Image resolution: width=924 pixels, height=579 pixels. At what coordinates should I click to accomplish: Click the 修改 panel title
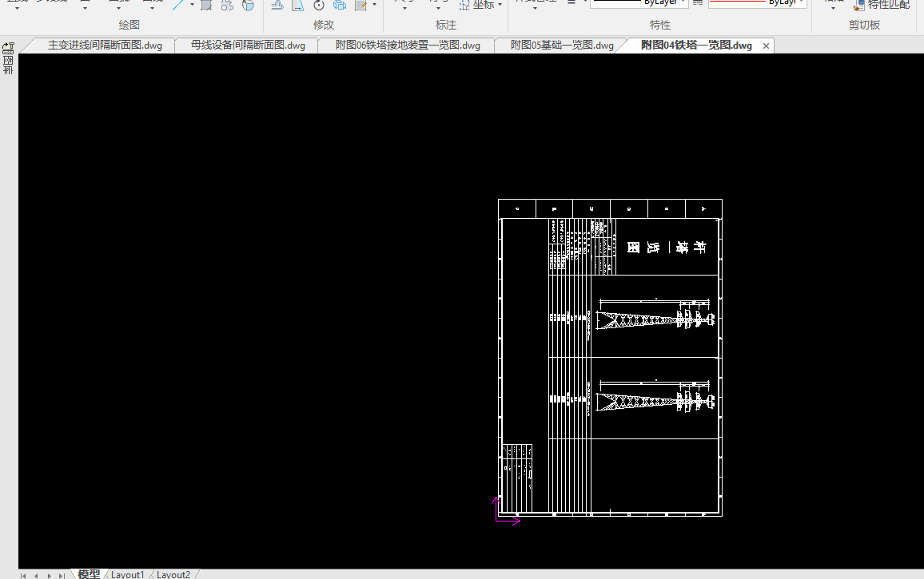[324, 25]
